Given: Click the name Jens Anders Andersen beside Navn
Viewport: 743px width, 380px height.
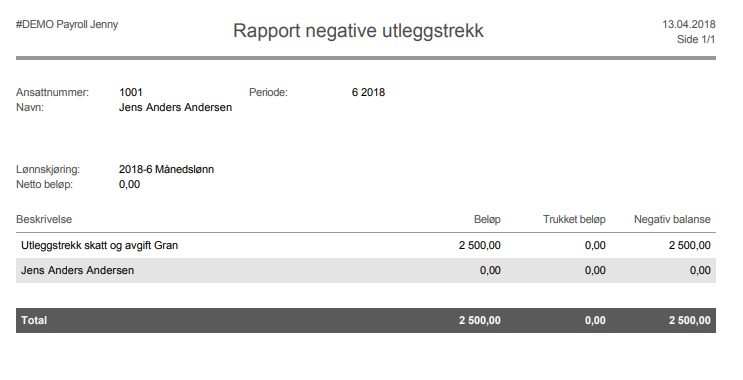Looking at the screenshot, I should pyautogui.click(x=175, y=108).
